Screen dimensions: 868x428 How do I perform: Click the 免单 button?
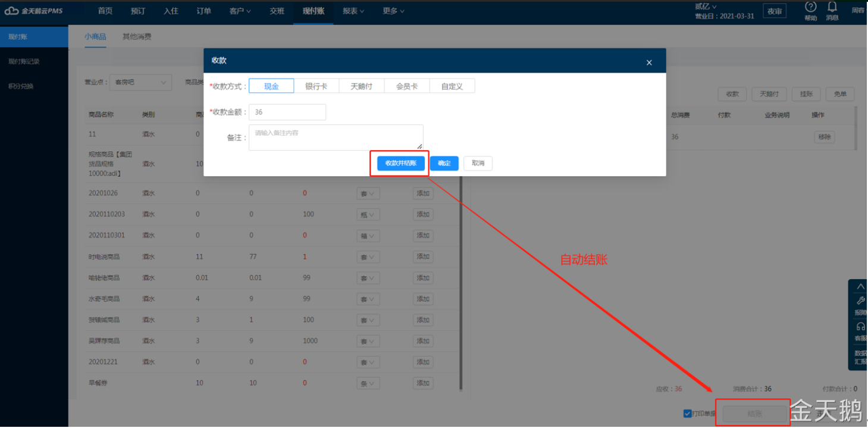click(840, 94)
